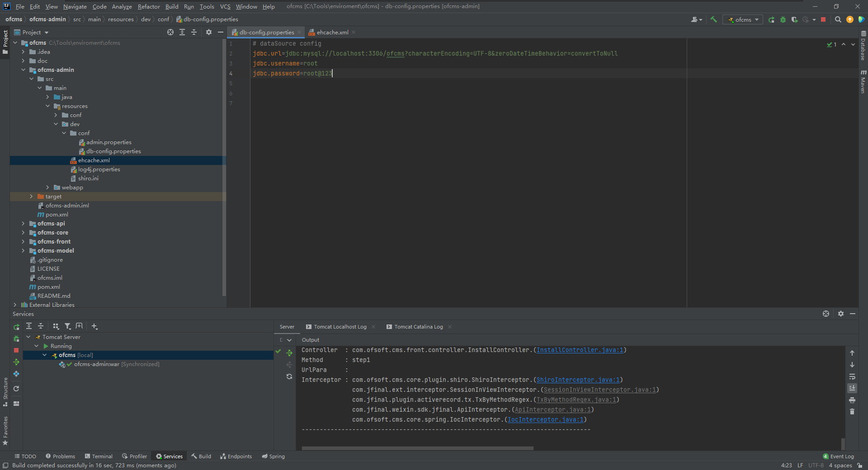Viewport: 868px width, 470px height.
Task: Open the Tomcat Catalina Log tab
Action: (419, 327)
